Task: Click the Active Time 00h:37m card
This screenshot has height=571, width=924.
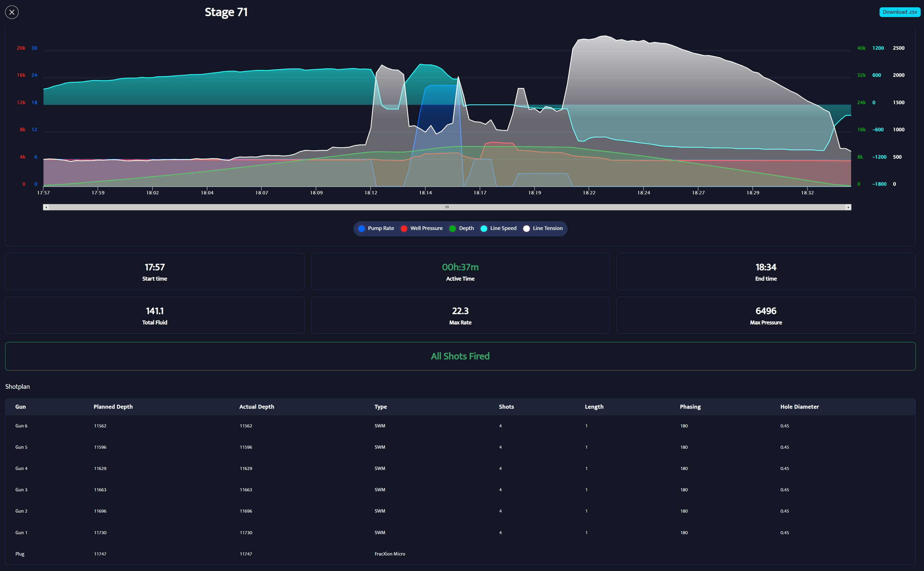Action: 460,272
